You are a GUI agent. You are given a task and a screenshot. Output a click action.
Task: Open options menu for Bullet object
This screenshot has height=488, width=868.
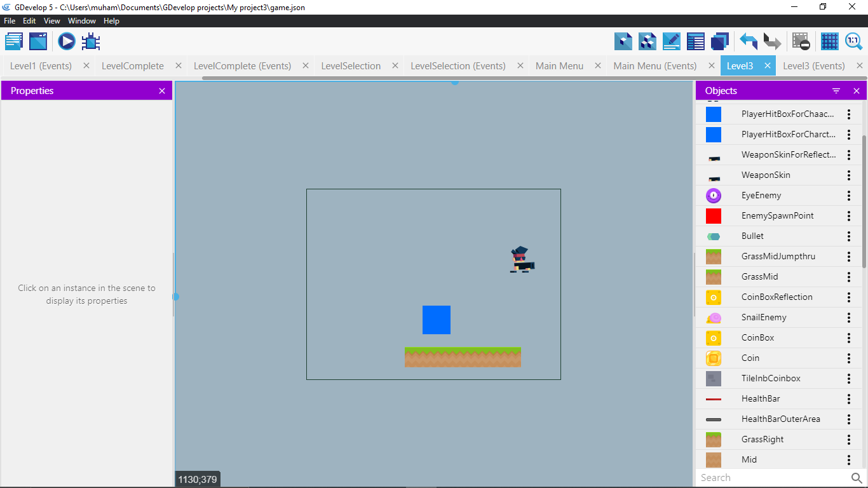tap(849, 236)
